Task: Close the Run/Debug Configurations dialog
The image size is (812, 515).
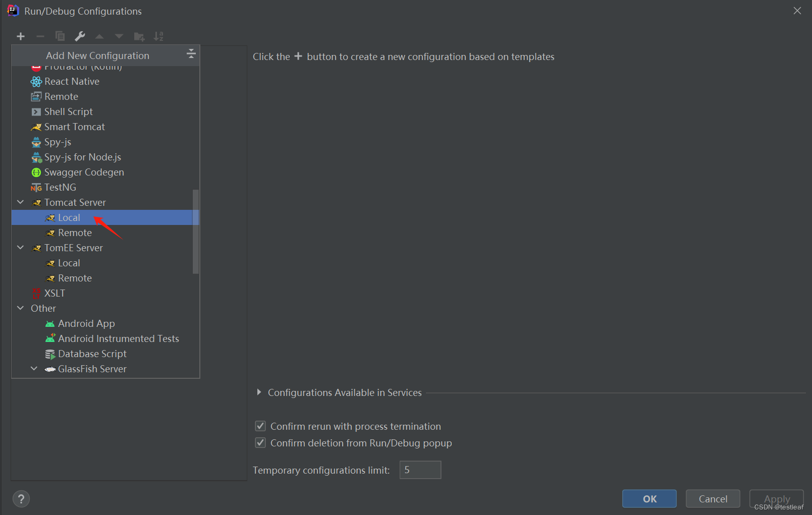Action: point(797,11)
